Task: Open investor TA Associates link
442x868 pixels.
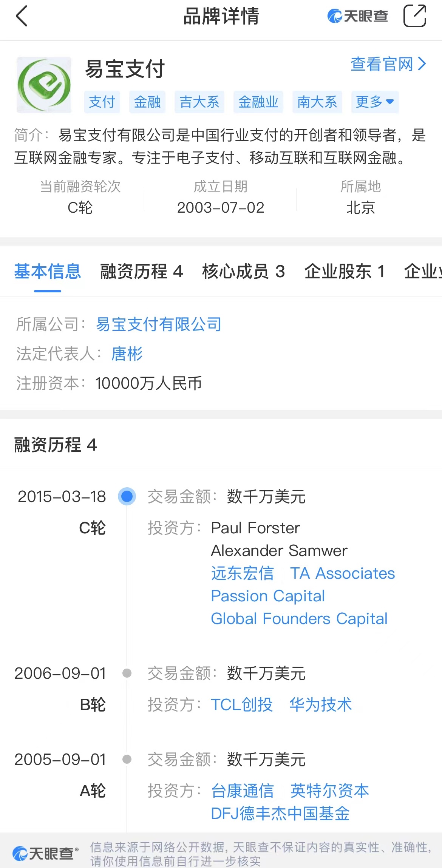Action: click(343, 573)
